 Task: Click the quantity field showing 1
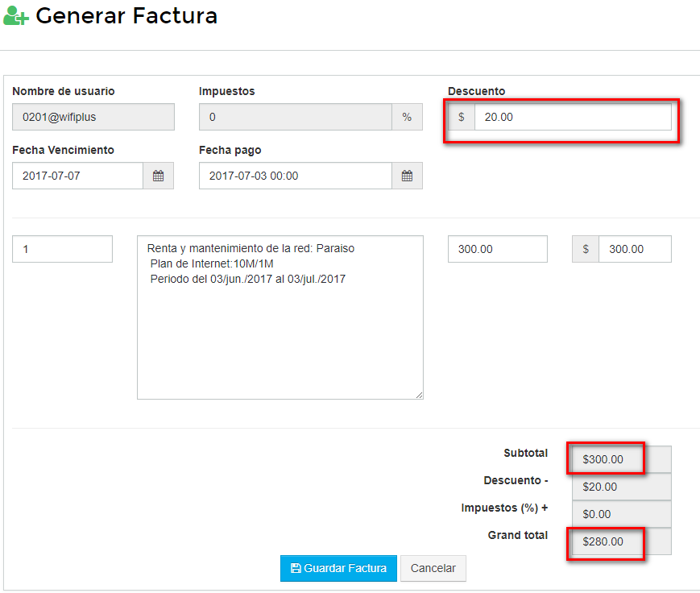62,249
